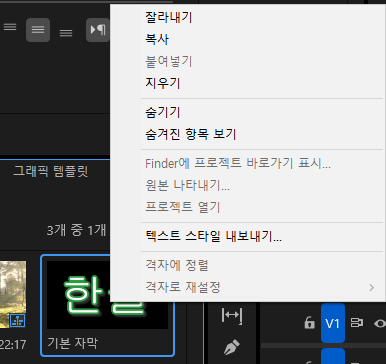Choose 숨겨진 항목 보기
The image size is (386, 364).
[x=191, y=134]
